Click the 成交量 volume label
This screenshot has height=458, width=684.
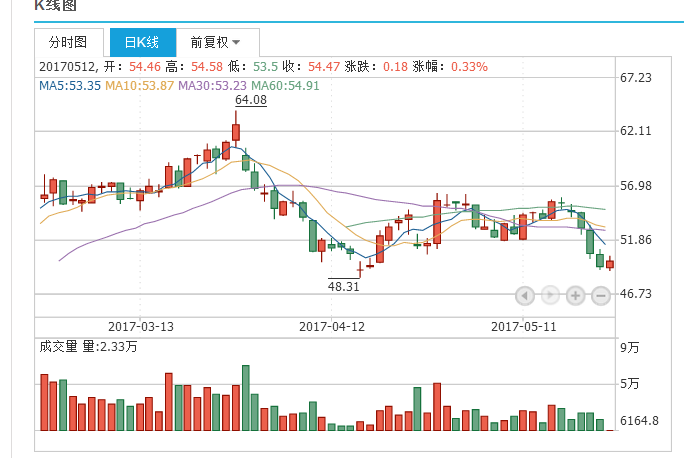pos(58,347)
